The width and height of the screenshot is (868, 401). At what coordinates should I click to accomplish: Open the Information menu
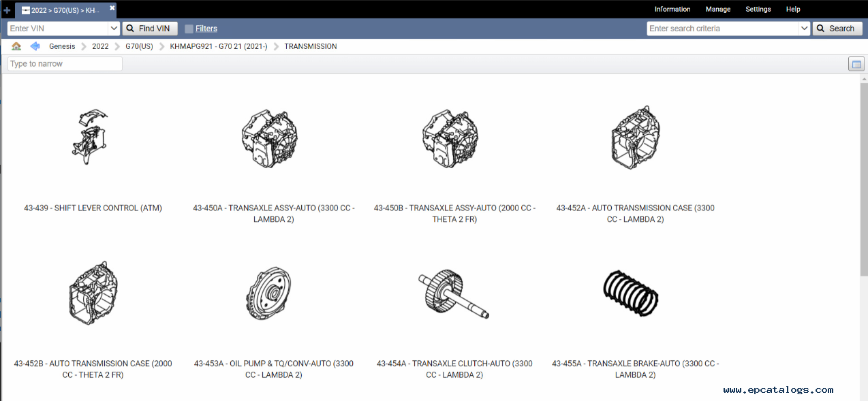(x=672, y=10)
